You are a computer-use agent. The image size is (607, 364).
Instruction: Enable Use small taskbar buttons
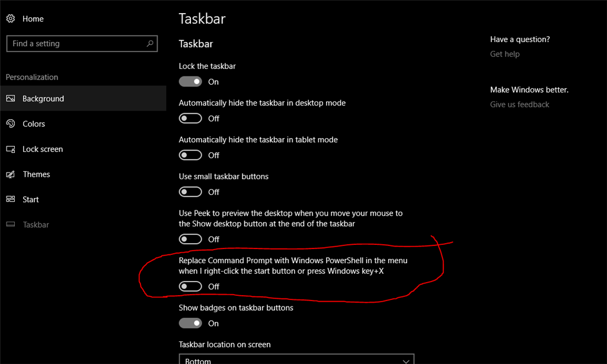(190, 191)
